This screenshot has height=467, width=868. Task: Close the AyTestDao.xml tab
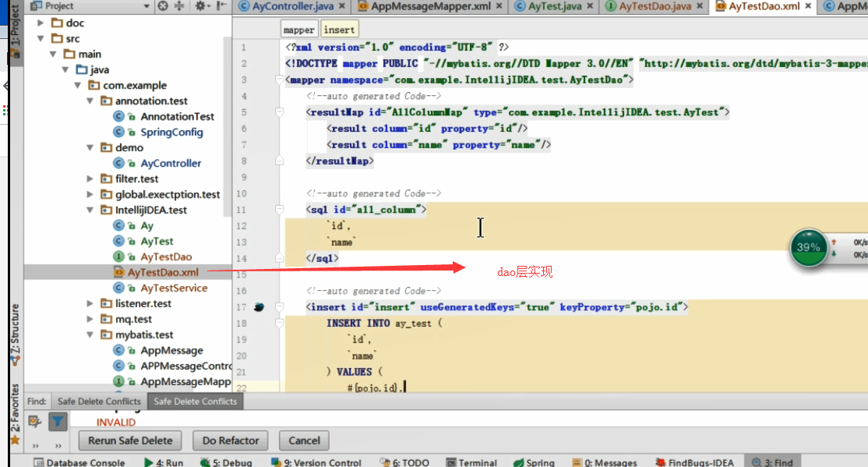808,5
